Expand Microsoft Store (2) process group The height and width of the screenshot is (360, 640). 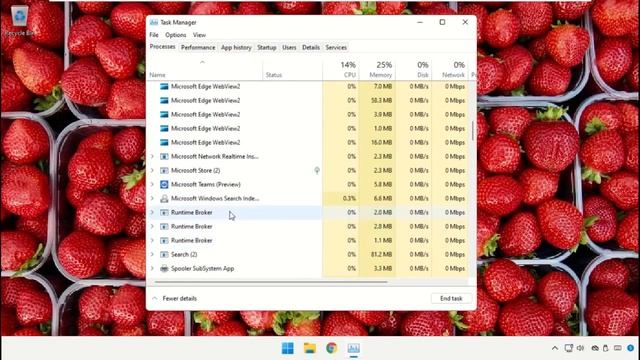tap(152, 170)
